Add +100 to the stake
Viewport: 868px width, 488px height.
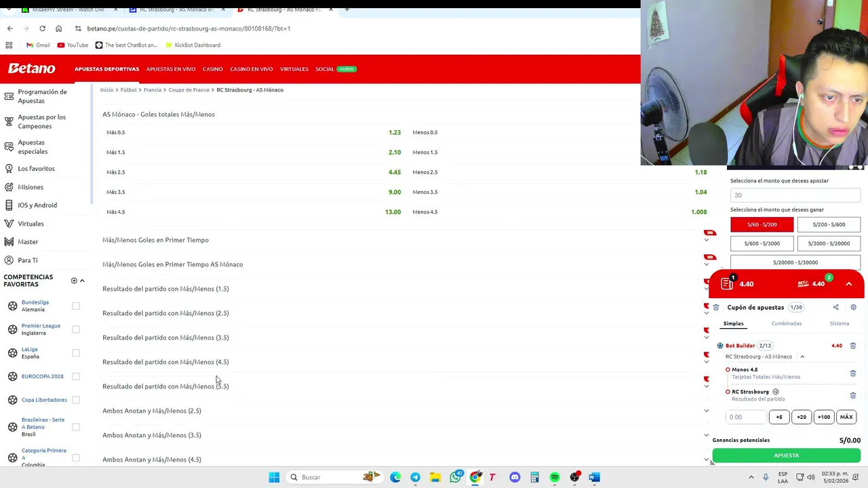[824, 417]
